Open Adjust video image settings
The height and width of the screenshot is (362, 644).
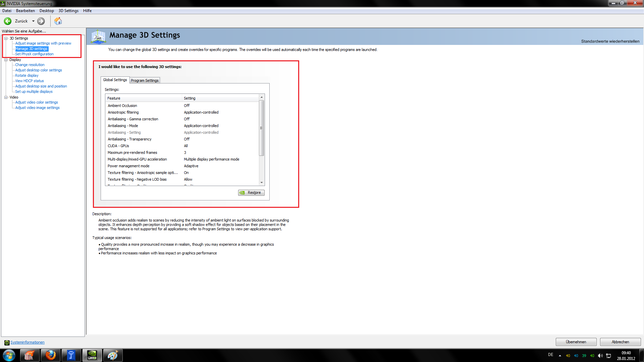(x=38, y=108)
